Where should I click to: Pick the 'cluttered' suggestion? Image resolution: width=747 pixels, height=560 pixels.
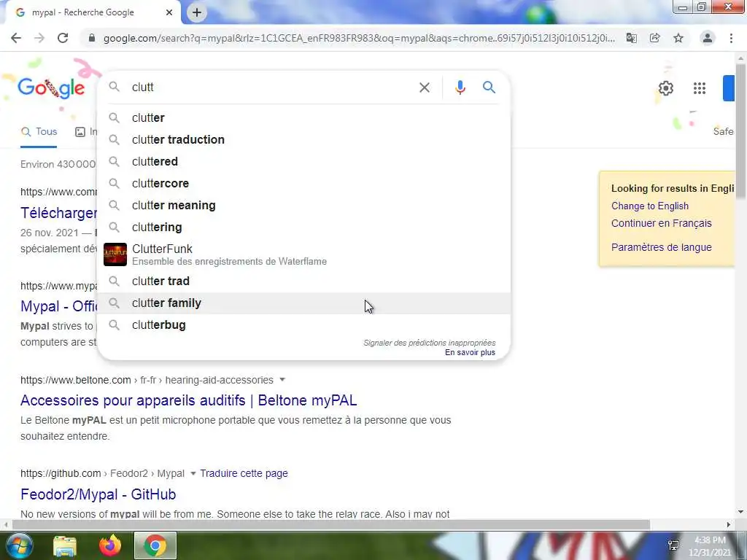tap(303, 161)
